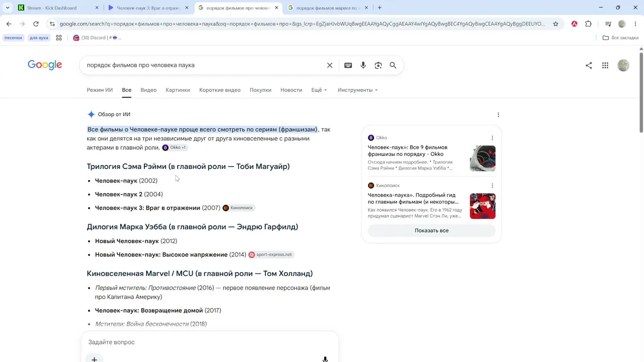Switch to Режим ИИ search mode
Image resolution: width=644 pixels, height=362 pixels.
point(100,90)
